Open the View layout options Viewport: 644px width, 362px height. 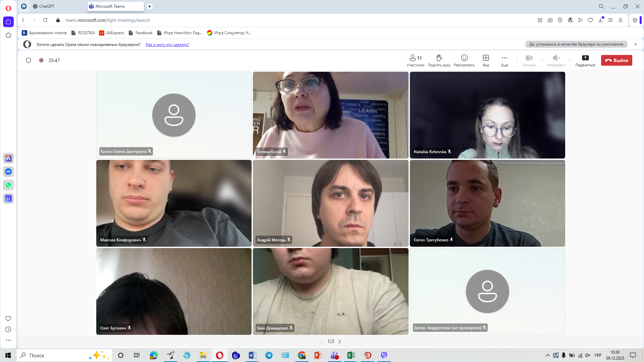click(x=486, y=60)
